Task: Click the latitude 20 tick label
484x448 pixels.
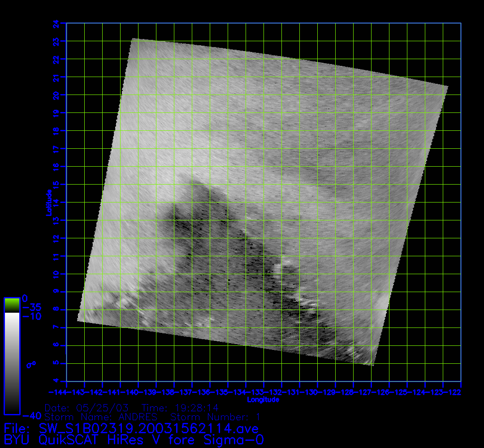Action: (56, 95)
